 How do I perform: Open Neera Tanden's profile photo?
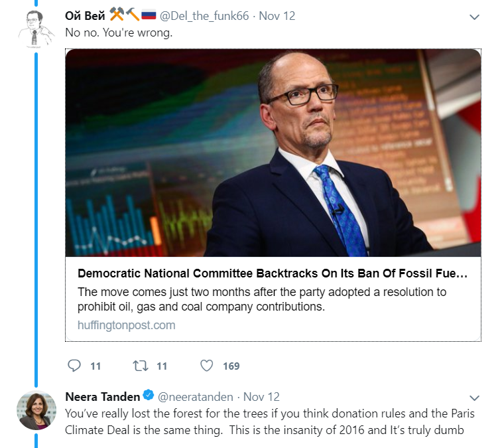[x=36, y=410]
